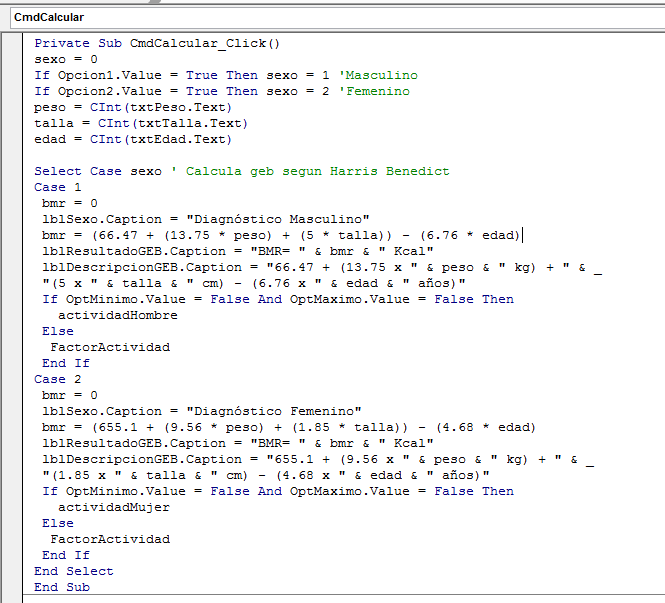Click the masculine bmr formula with 66.47
665x603 pixels.
[x=280, y=235]
